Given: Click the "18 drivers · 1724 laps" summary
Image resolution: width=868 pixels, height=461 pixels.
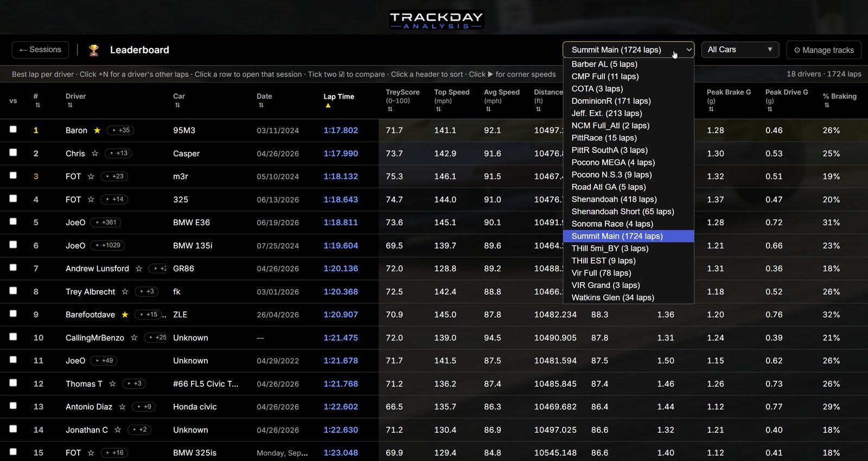Looking at the screenshot, I should (824, 74).
